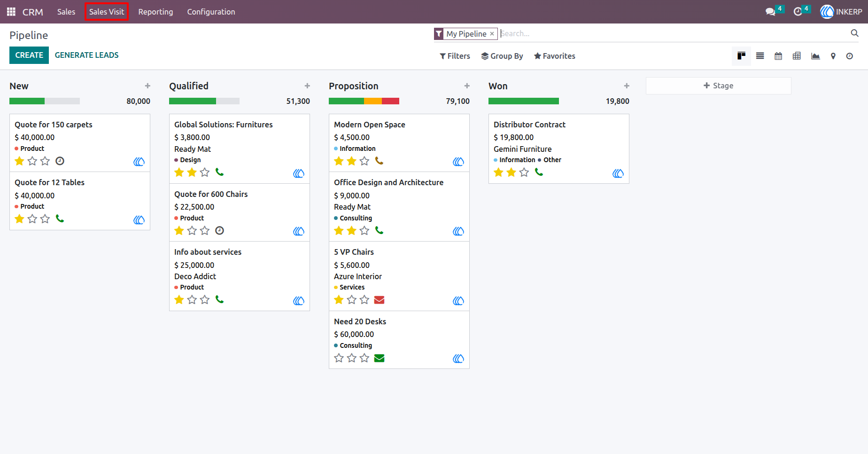Click red segment of Proposition progress bar
Screen dimensions: 868x454
coord(390,101)
